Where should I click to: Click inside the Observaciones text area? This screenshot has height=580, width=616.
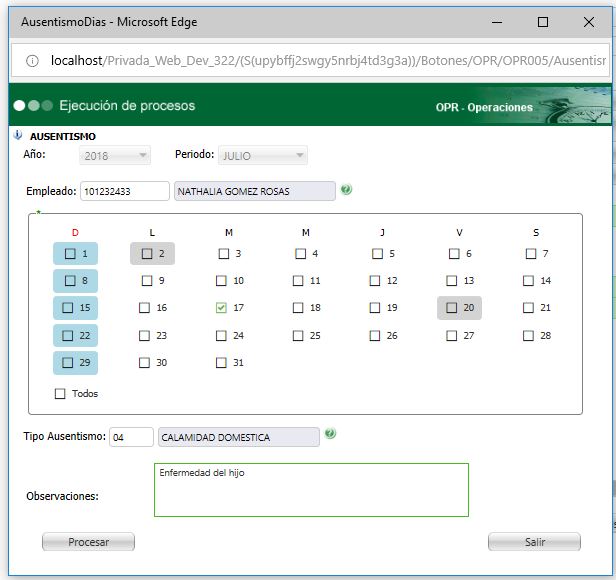(x=311, y=490)
